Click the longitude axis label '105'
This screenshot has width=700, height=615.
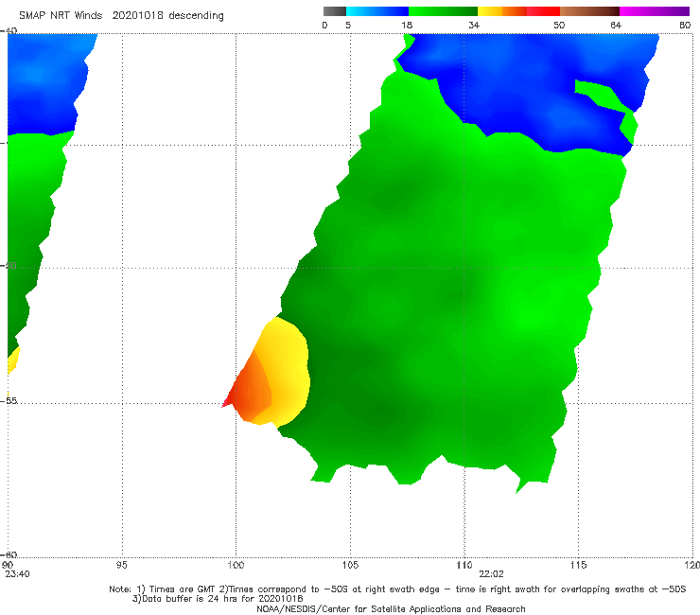click(x=350, y=566)
